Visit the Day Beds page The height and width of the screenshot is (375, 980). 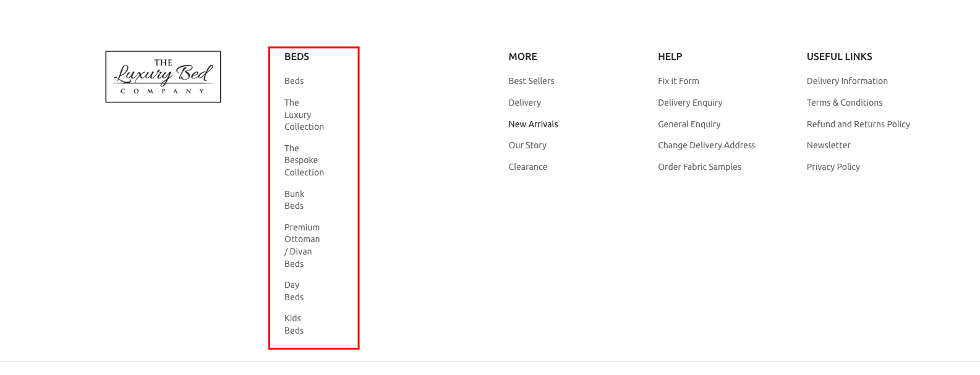click(294, 291)
